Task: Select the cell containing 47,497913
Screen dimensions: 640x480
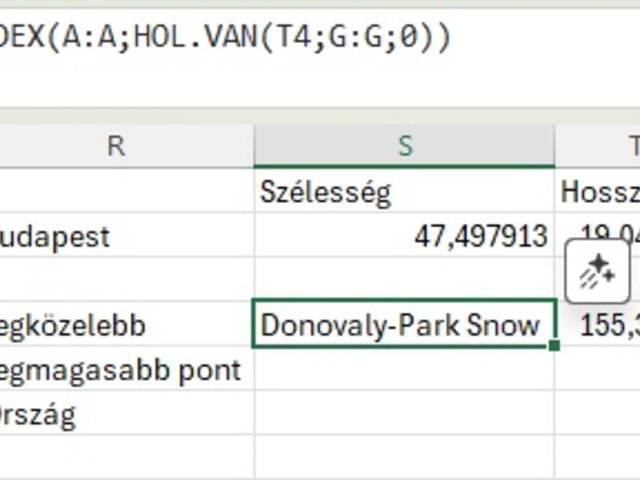Action: coord(404,237)
